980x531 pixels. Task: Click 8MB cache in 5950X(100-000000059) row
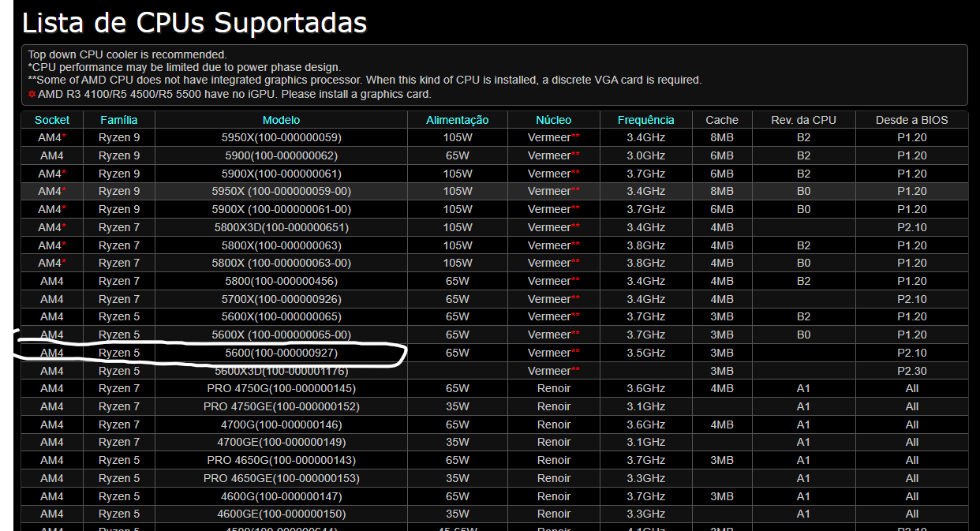pyautogui.click(x=722, y=137)
